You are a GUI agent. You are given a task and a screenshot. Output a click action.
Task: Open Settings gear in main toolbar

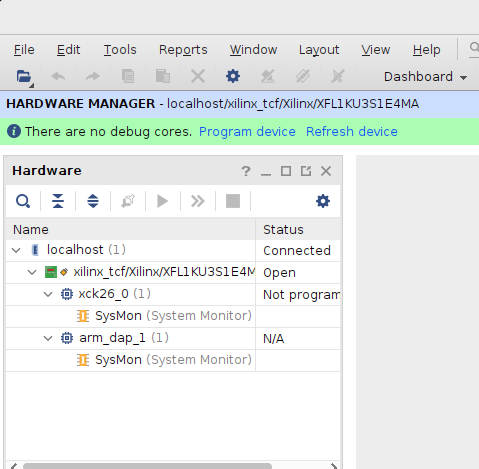pos(233,77)
